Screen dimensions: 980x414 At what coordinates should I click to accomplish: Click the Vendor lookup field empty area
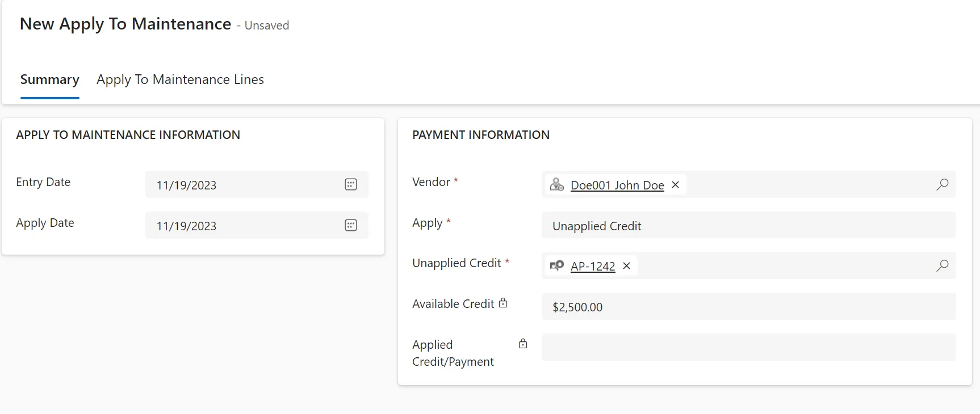pos(809,184)
